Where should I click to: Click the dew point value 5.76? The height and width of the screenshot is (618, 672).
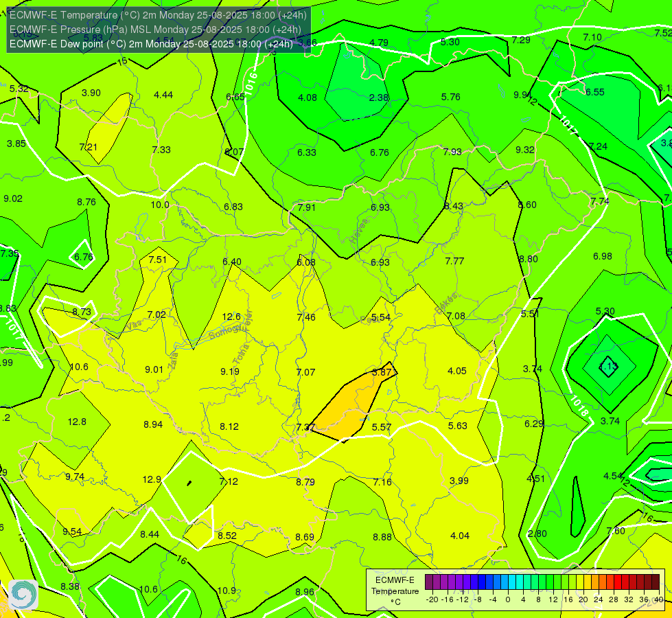coord(451,97)
